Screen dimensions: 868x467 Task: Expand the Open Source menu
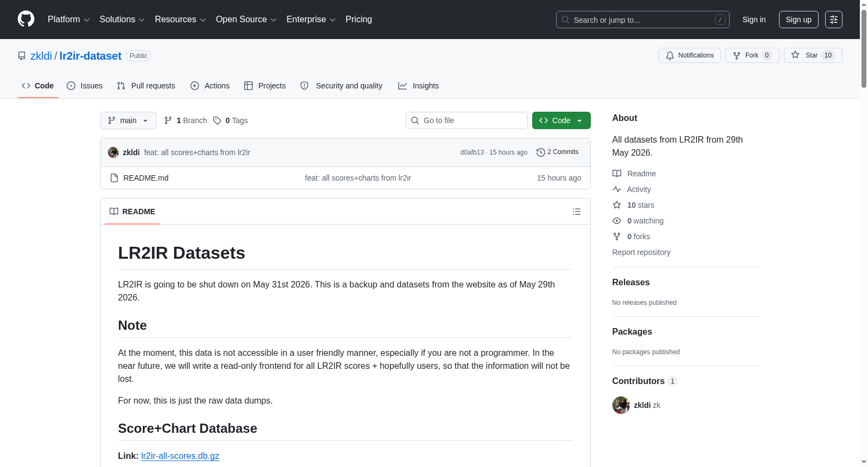(x=246, y=20)
